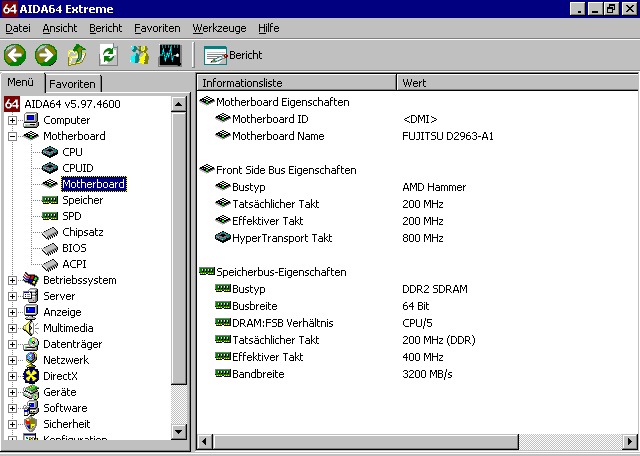Click the horizontal scrollbar thumb in the list
640x456 pixels.
tap(365, 441)
